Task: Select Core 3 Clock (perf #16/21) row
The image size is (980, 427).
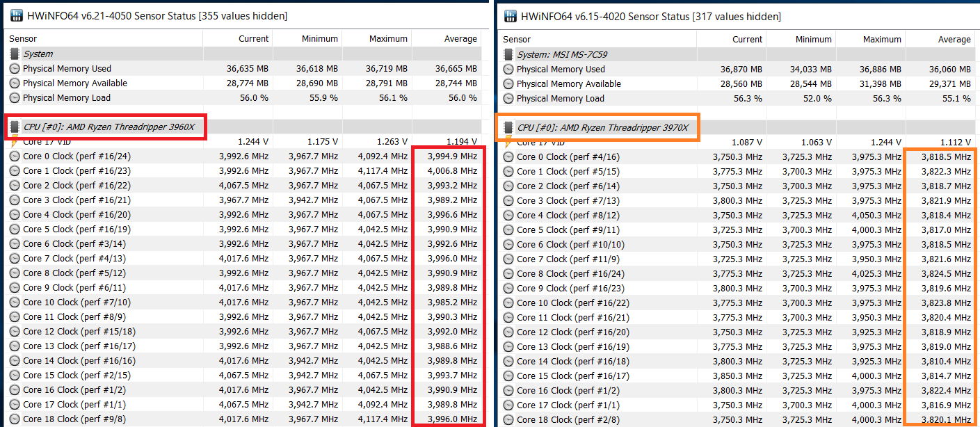Action: click(x=243, y=200)
